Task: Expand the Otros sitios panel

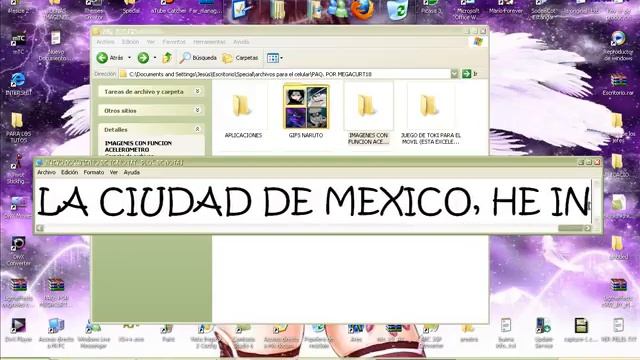Action: [x=198, y=110]
